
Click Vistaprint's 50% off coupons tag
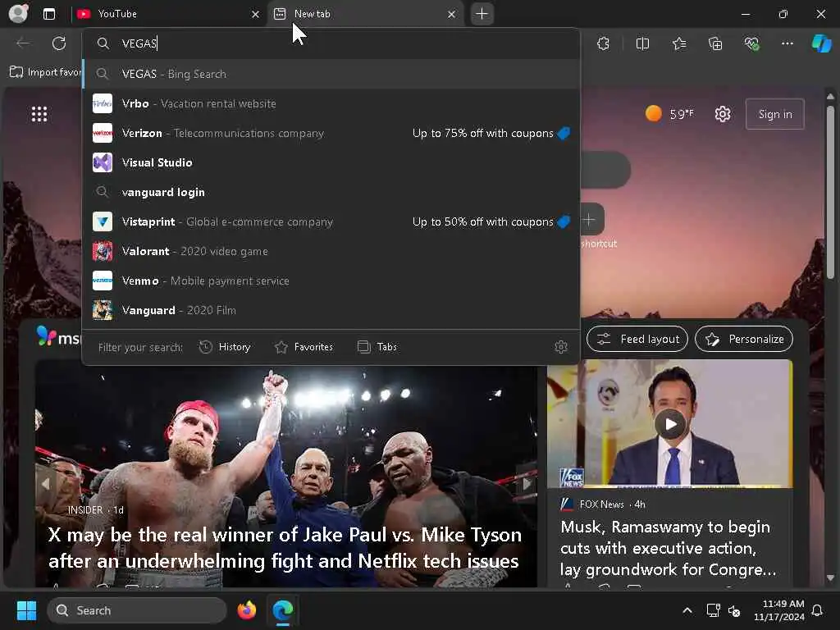491,221
